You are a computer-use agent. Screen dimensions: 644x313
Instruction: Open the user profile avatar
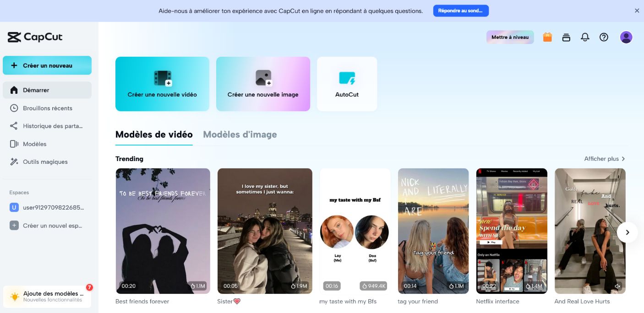(626, 37)
